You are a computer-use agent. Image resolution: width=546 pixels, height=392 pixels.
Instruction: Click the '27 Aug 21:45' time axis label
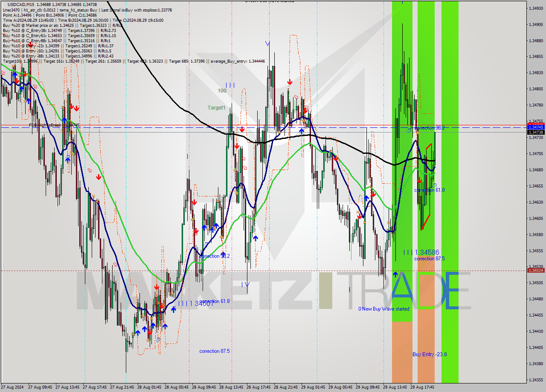pyautogui.click(x=121, y=387)
